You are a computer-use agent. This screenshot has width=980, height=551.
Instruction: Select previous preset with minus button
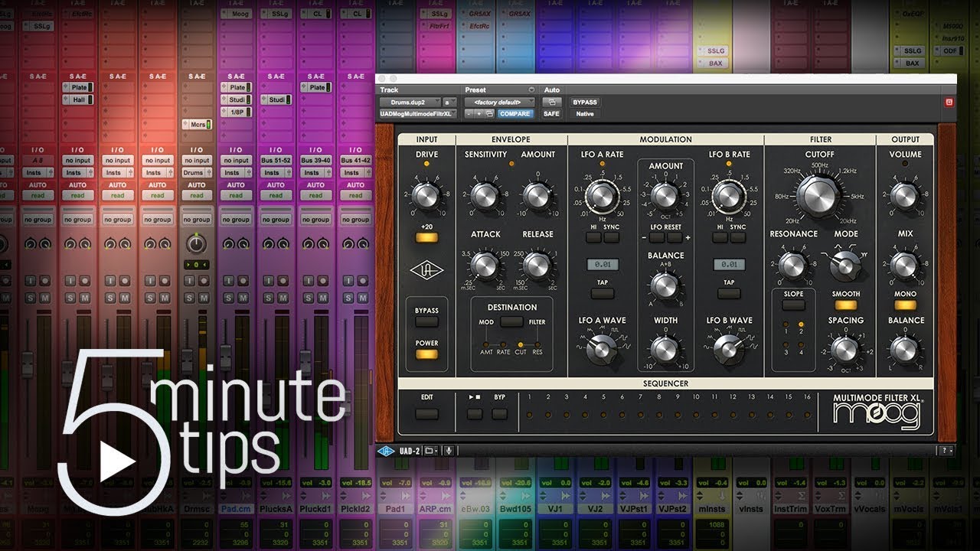point(469,113)
